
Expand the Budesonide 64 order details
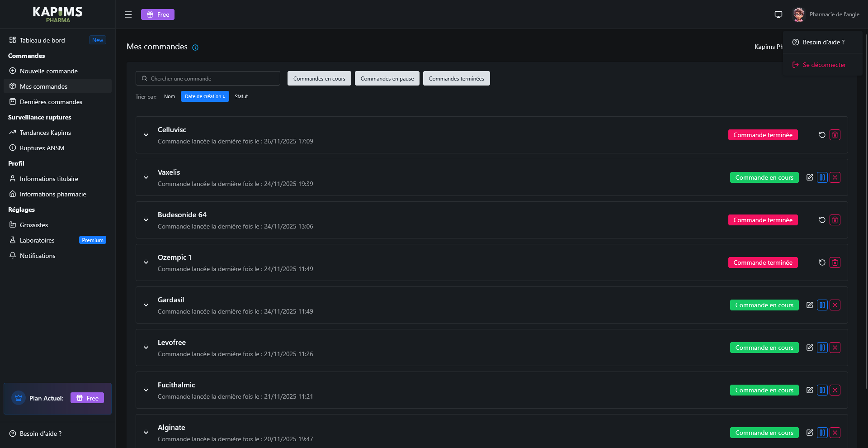146,220
